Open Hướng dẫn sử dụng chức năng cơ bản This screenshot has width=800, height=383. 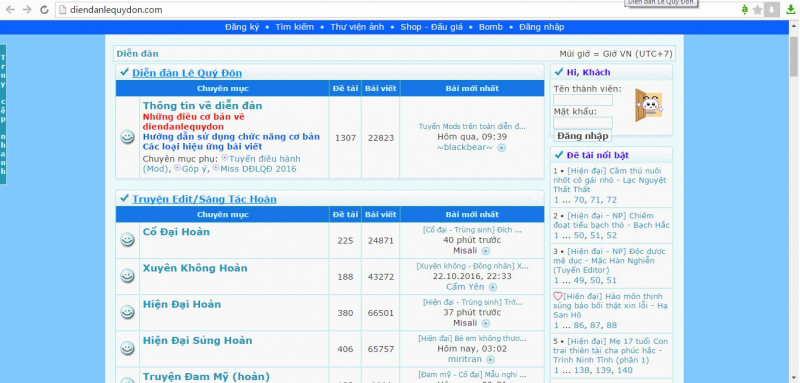[231, 137]
